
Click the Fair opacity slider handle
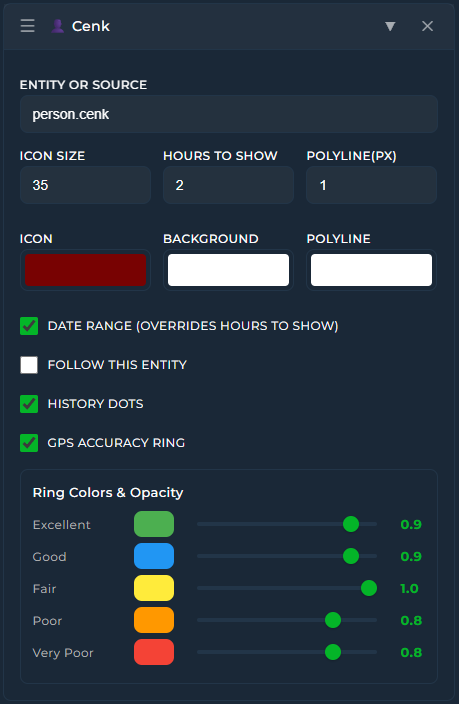click(369, 588)
